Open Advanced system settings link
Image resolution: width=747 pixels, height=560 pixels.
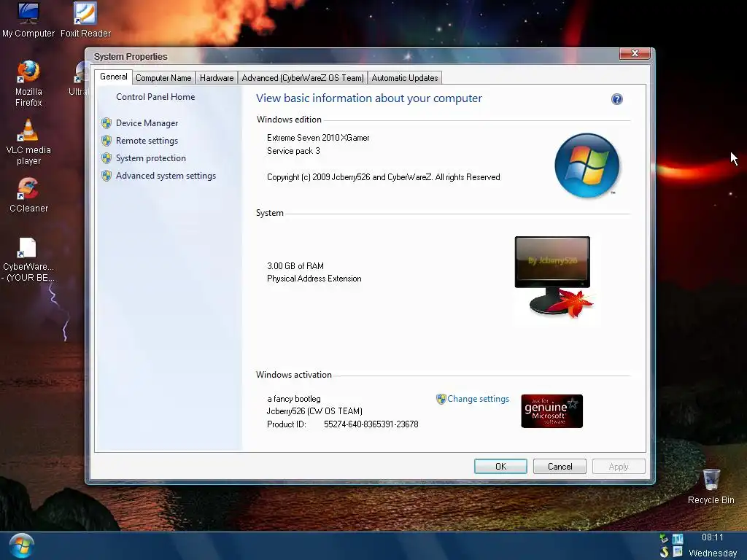166,176
